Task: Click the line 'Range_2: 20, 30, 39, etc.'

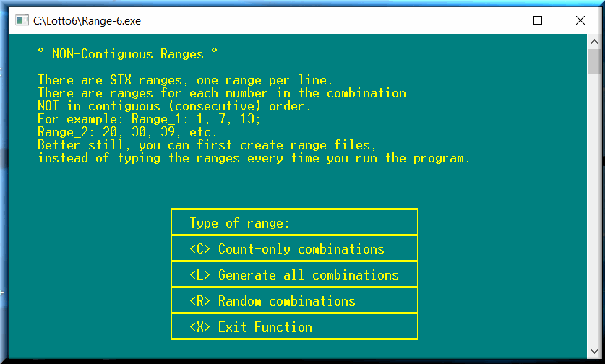Action: point(127,132)
